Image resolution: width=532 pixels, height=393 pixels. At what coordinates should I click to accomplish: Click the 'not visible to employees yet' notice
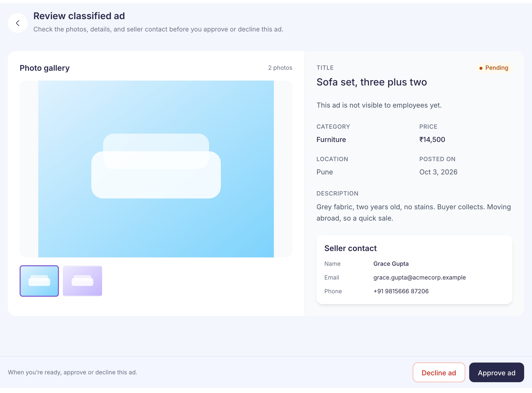click(x=379, y=105)
